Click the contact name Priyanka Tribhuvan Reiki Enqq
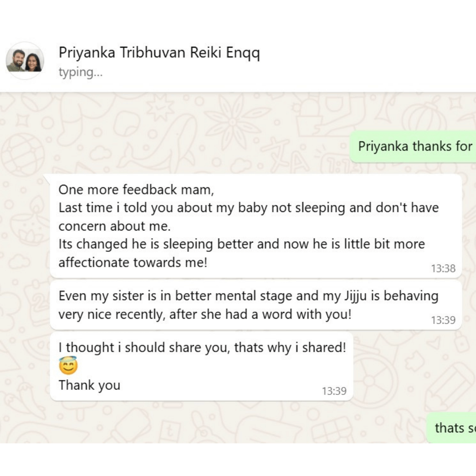The width and height of the screenshot is (476, 476). pyautogui.click(x=159, y=53)
